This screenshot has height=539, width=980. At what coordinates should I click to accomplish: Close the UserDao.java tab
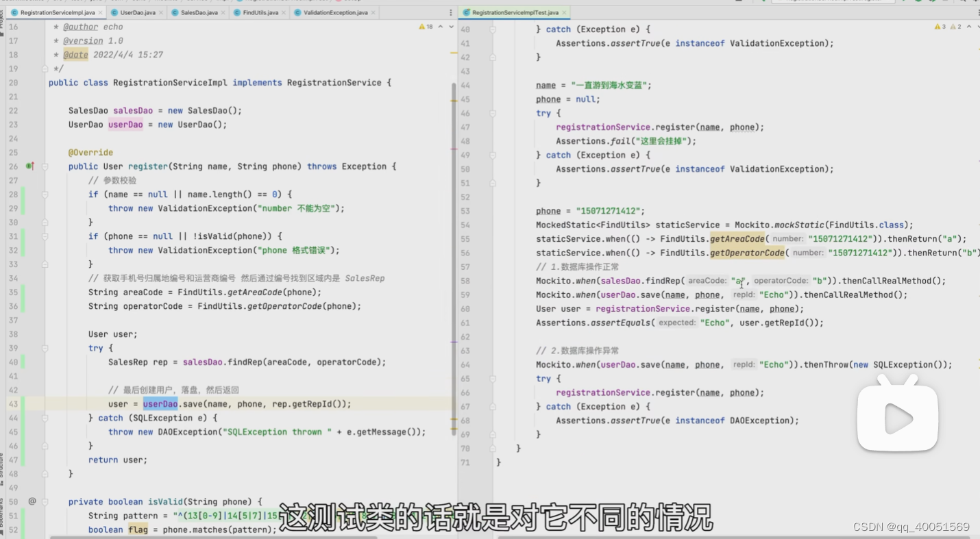pyautogui.click(x=161, y=12)
